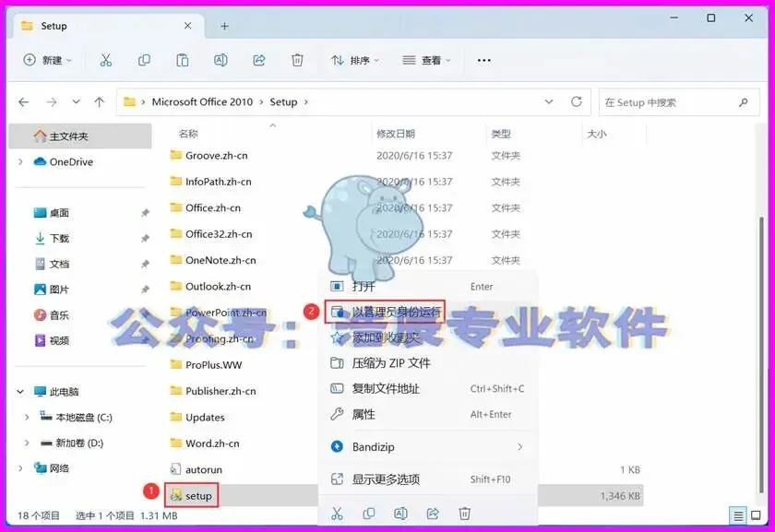
Task: Click the rename icon at the bottom of the context menu
Action: [x=400, y=514]
